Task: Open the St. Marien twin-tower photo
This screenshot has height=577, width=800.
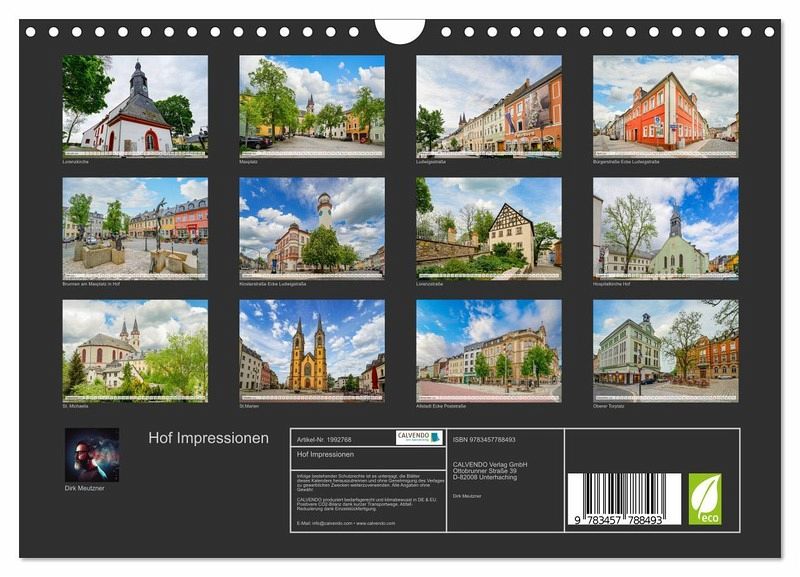Action: tap(311, 349)
